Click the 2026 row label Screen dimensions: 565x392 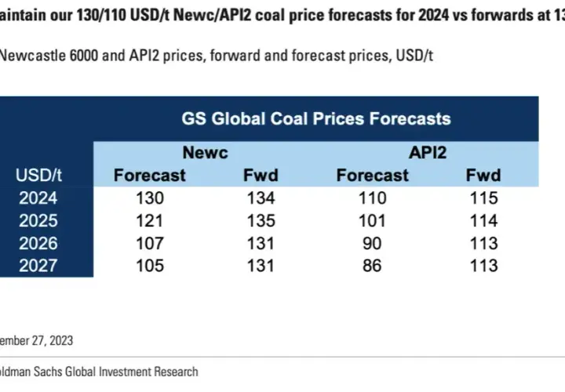click(38, 243)
